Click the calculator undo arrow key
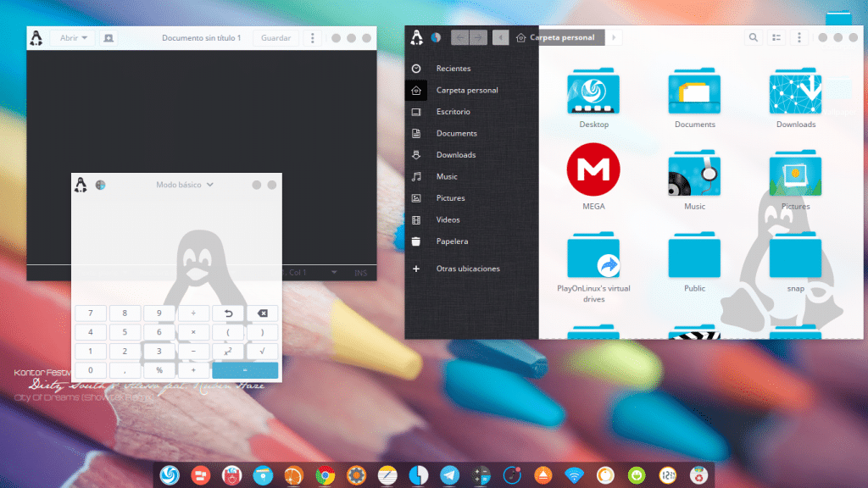The height and width of the screenshot is (488, 868). coord(228,313)
